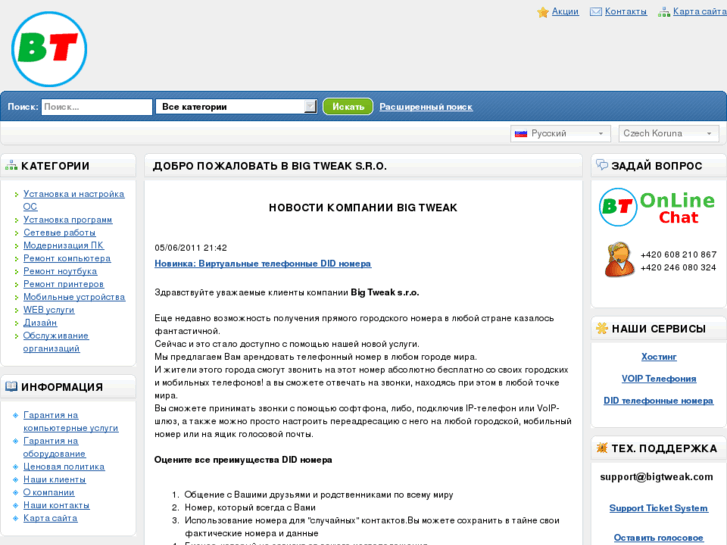727x545 pixels.
Task: Open category WEB услуги
Action: point(49,309)
